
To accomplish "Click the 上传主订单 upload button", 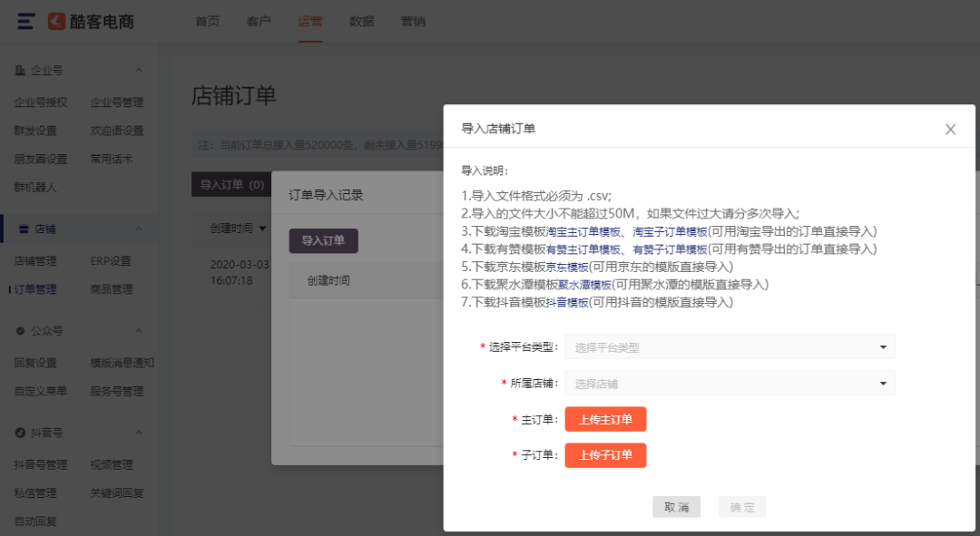I will coord(605,419).
